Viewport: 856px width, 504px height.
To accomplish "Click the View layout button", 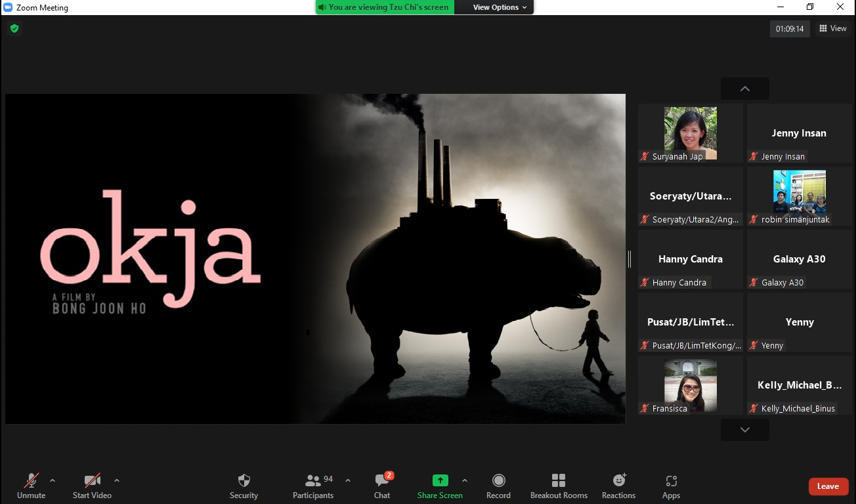I will pyautogui.click(x=833, y=28).
